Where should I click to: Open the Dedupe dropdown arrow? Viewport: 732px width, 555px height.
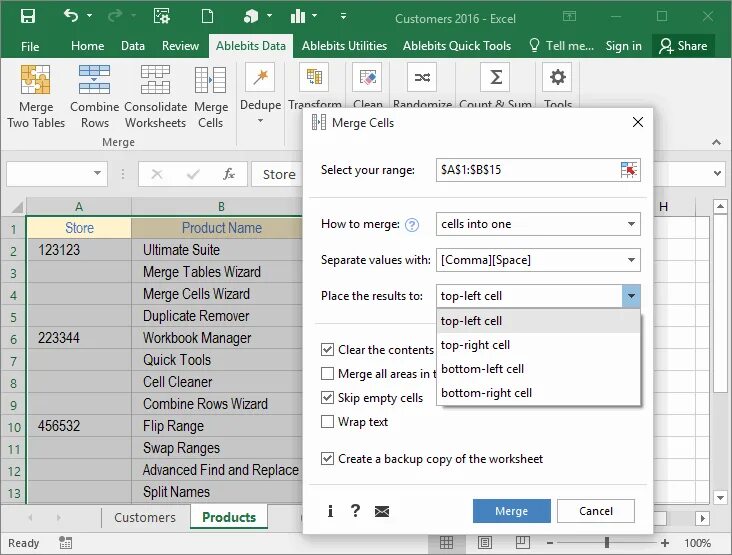[x=260, y=121]
